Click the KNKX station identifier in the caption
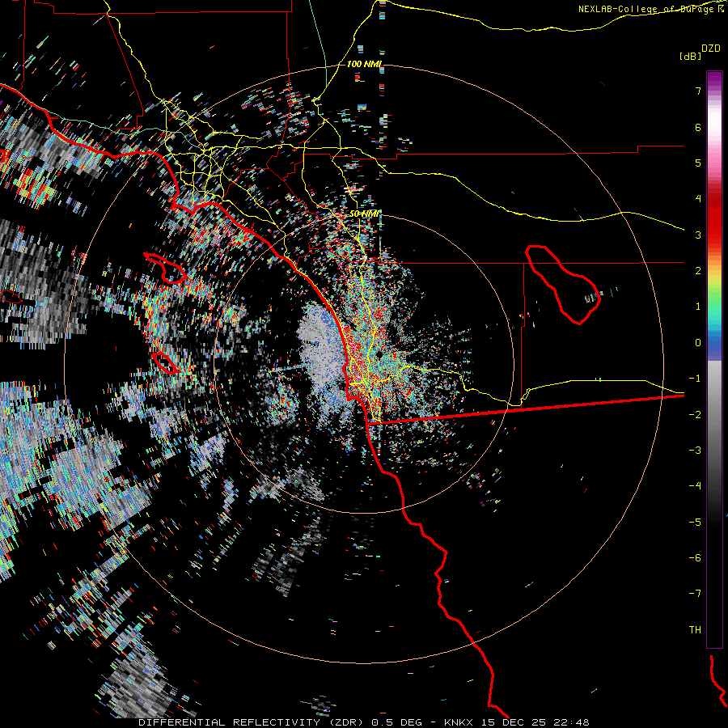728x728 pixels. coord(459,722)
